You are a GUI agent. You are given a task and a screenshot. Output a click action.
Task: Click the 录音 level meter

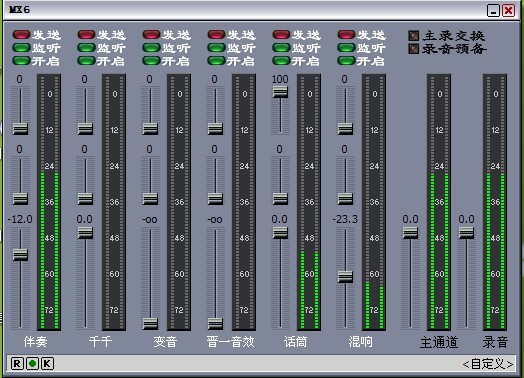coord(495,202)
